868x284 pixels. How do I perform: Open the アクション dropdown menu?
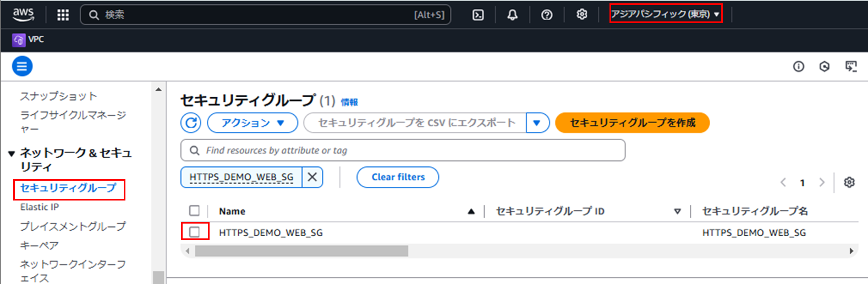[x=252, y=122]
